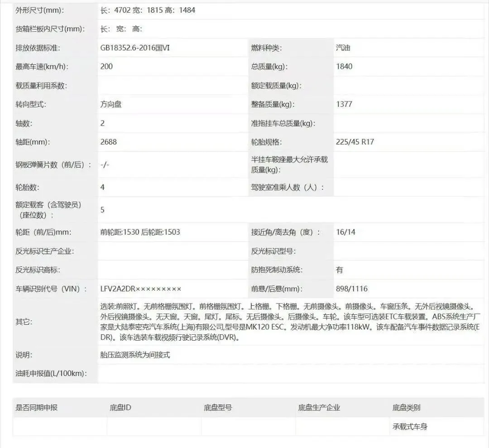Click the 燃料种类 label
The image size is (489, 448).
[x=266, y=48]
